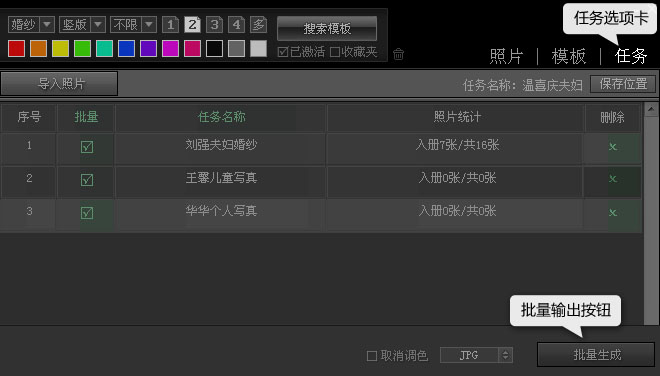This screenshot has width=660, height=376.
Task: Open the 不限 filter dropdown
Action: 133,25
